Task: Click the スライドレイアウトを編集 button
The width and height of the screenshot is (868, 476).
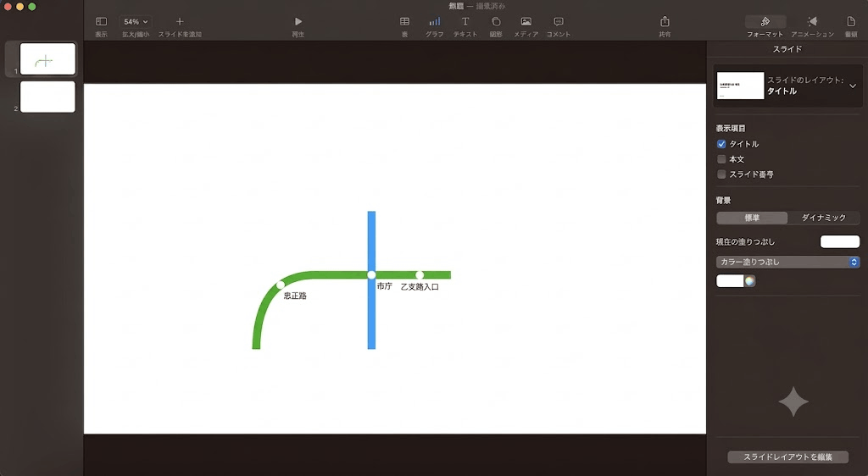Action: click(787, 457)
